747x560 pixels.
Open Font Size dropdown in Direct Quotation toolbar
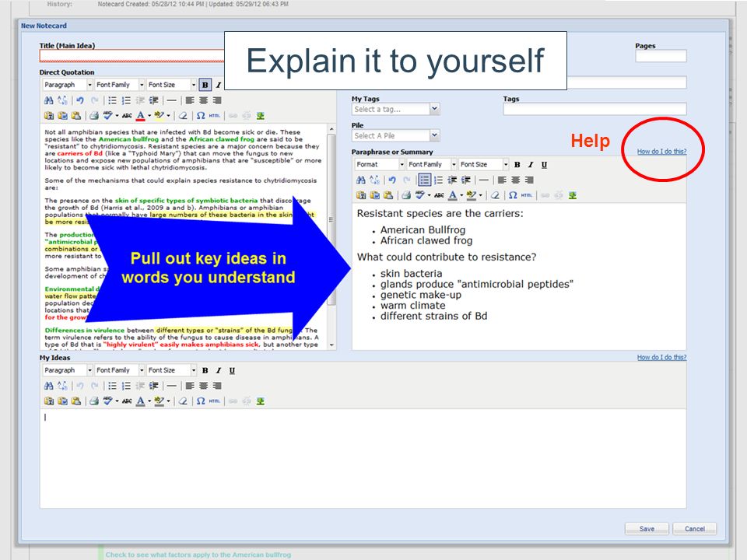pyautogui.click(x=171, y=85)
